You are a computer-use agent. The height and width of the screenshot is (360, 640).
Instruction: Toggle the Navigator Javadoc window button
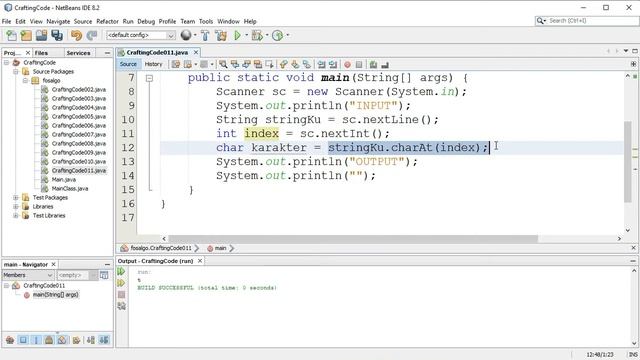click(104, 275)
